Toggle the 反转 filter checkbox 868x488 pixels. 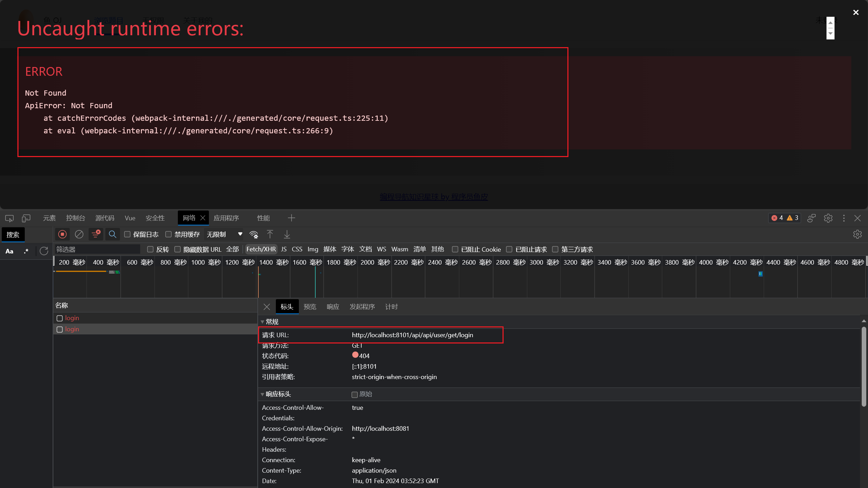[150, 249]
